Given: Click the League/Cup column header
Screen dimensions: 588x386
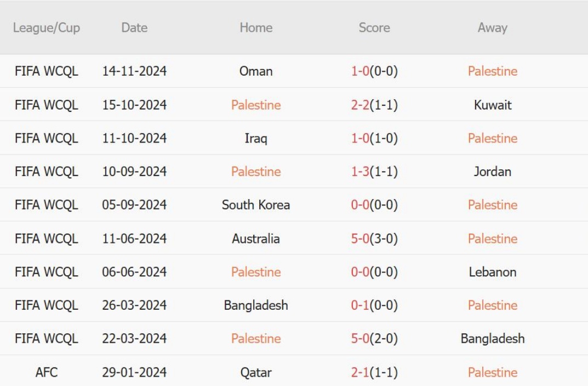Looking at the screenshot, I should point(47,27).
